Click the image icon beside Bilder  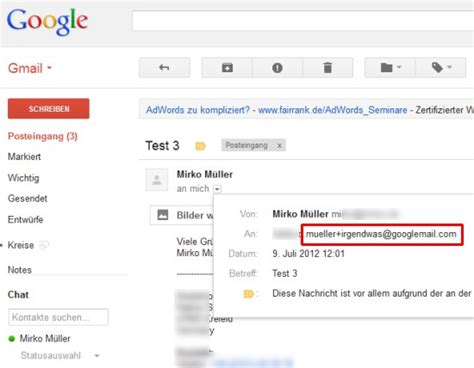pos(163,215)
